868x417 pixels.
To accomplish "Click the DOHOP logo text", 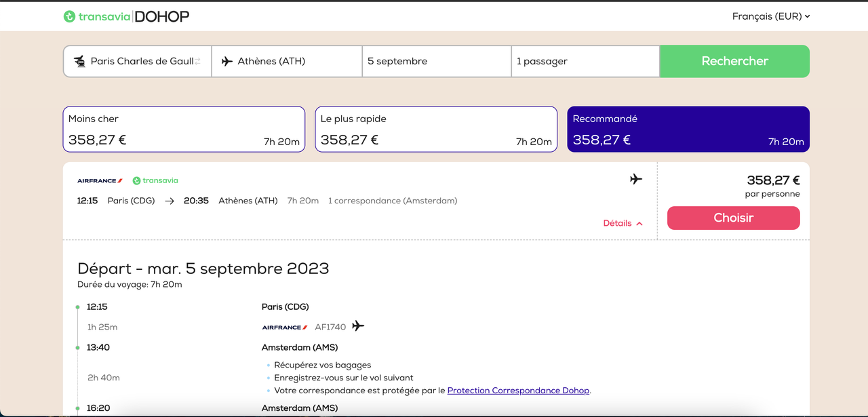I will pyautogui.click(x=162, y=16).
